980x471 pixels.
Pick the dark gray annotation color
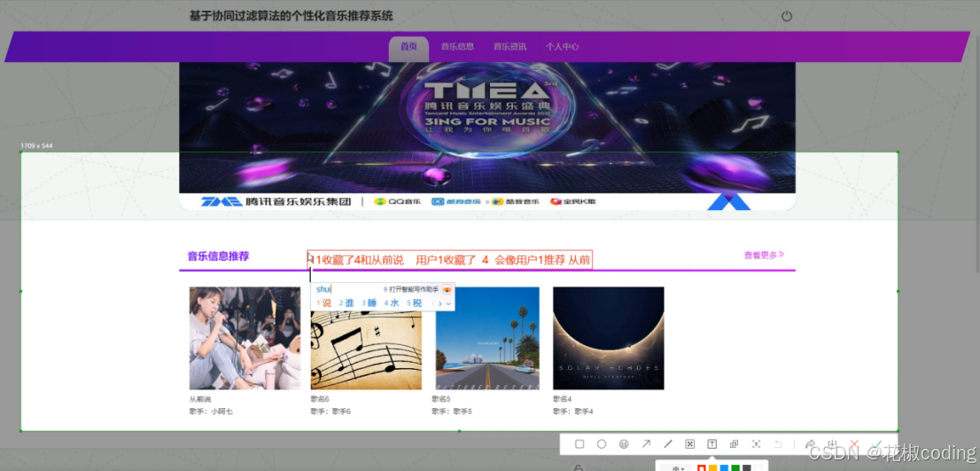click(746, 467)
